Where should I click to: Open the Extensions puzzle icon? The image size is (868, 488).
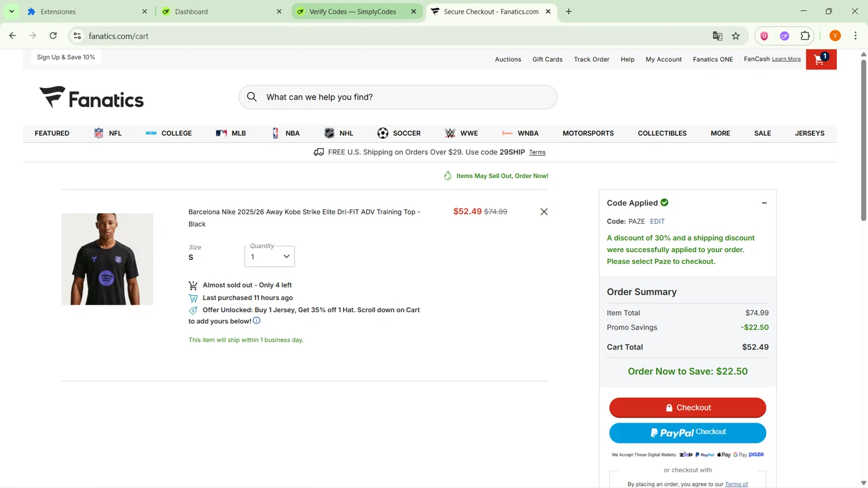(805, 36)
